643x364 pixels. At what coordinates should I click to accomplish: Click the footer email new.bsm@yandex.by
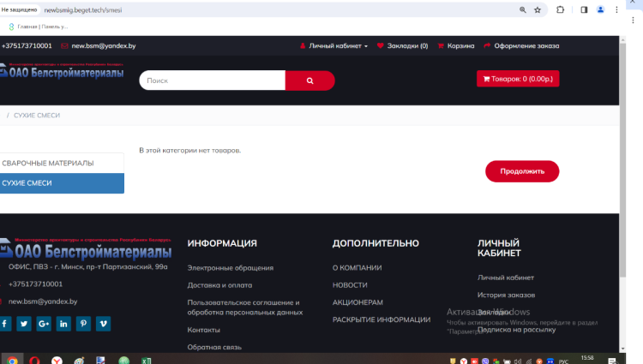point(43,301)
